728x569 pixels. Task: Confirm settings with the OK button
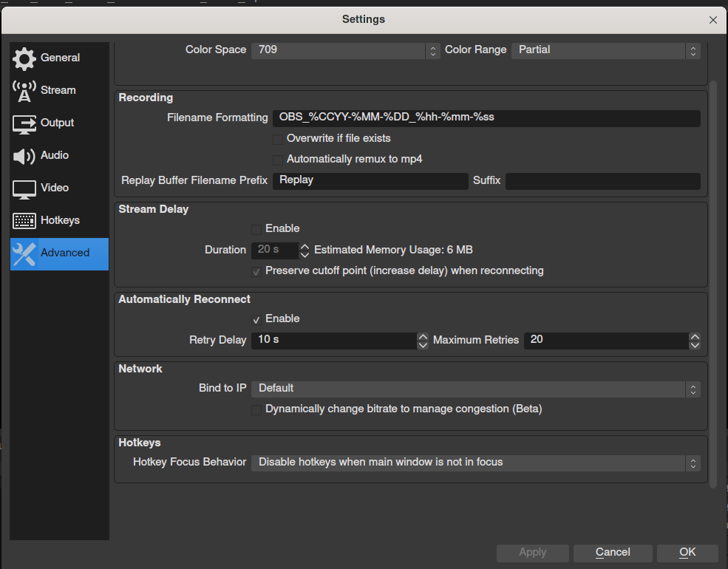687,552
